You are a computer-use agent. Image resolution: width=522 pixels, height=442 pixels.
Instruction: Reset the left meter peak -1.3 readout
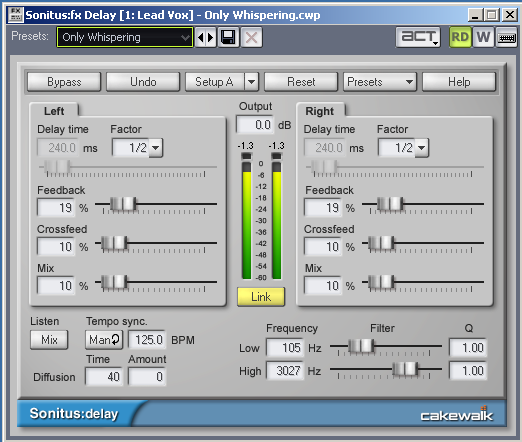point(245,146)
